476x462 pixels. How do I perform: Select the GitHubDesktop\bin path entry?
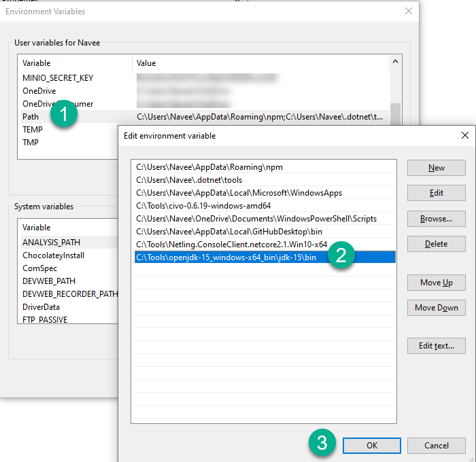tap(264, 232)
